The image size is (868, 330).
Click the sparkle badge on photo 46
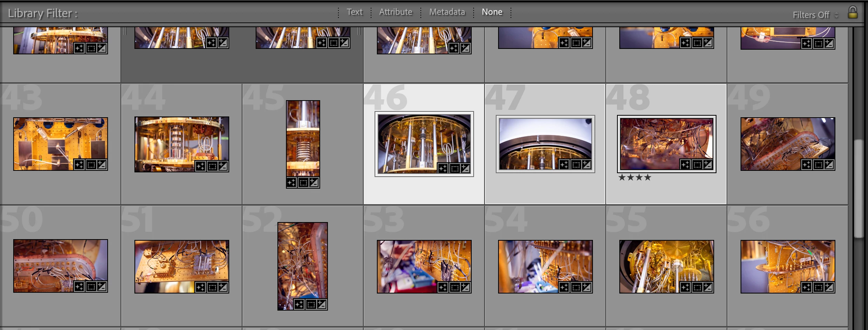[443, 168]
